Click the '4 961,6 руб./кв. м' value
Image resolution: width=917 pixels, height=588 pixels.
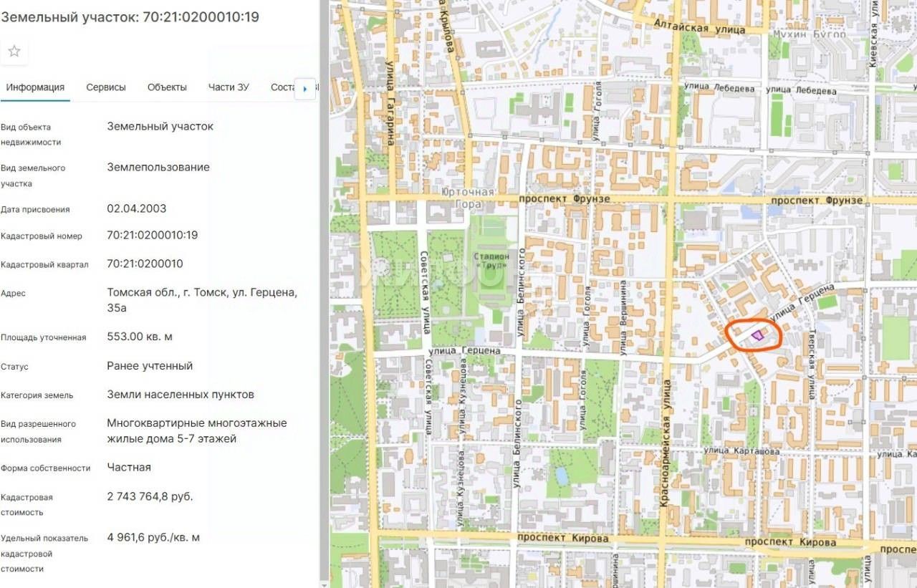point(153,537)
